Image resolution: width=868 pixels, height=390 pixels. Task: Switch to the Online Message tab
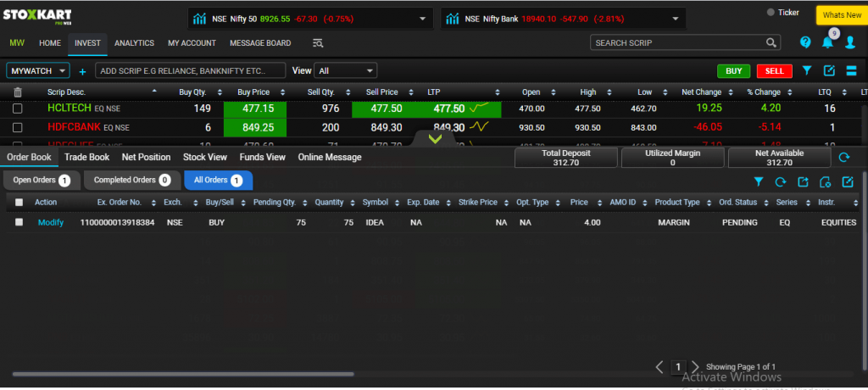[x=330, y=158]
